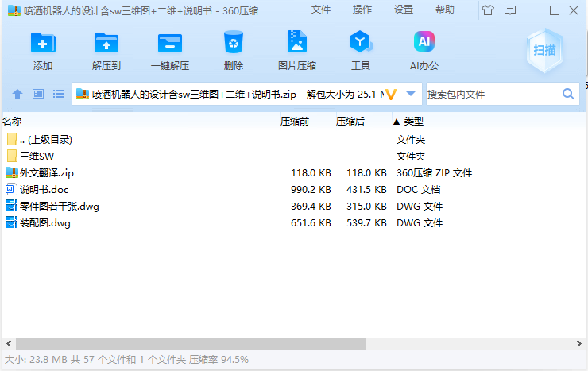Click the 360压缩 app logo in title bar
The image size is (588, 371).
click(x=14, y=10)
